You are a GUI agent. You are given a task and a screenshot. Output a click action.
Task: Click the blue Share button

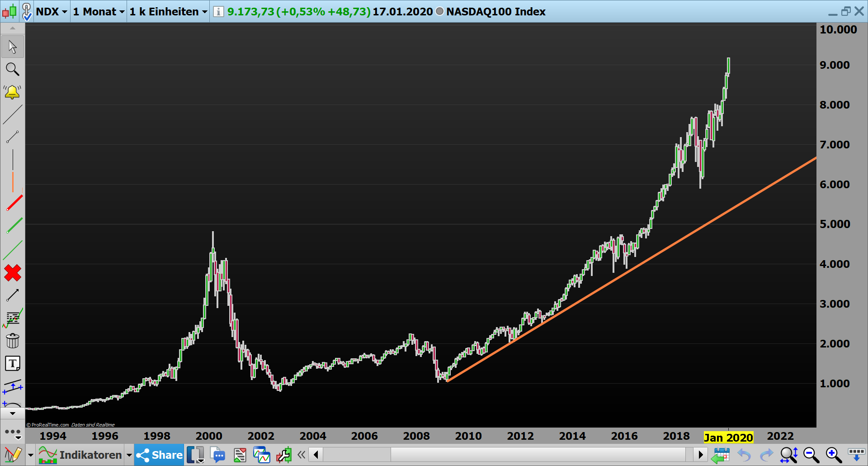[159, 455]
